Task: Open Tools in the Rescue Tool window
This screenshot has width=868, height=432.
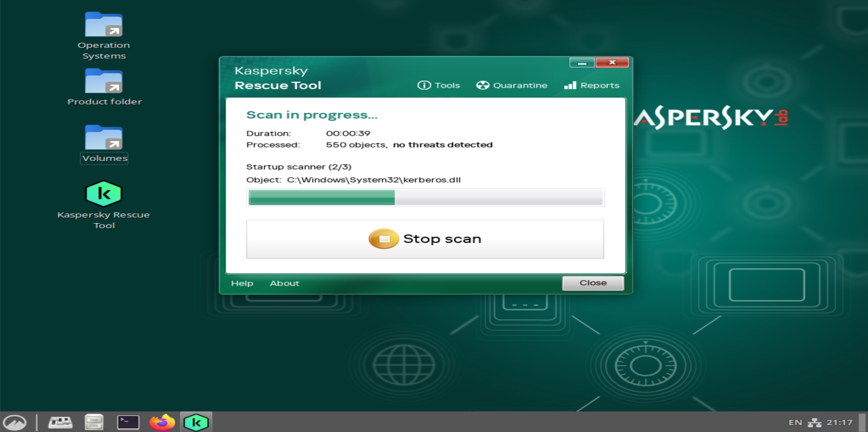Action: click(x=438, y=85)
